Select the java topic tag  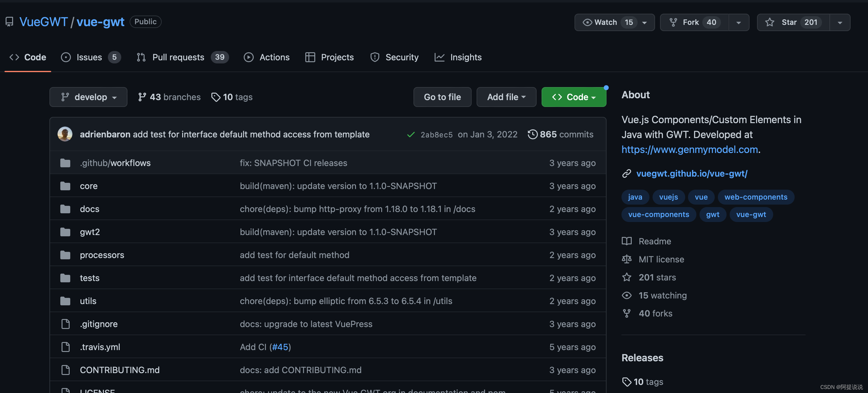635,197
